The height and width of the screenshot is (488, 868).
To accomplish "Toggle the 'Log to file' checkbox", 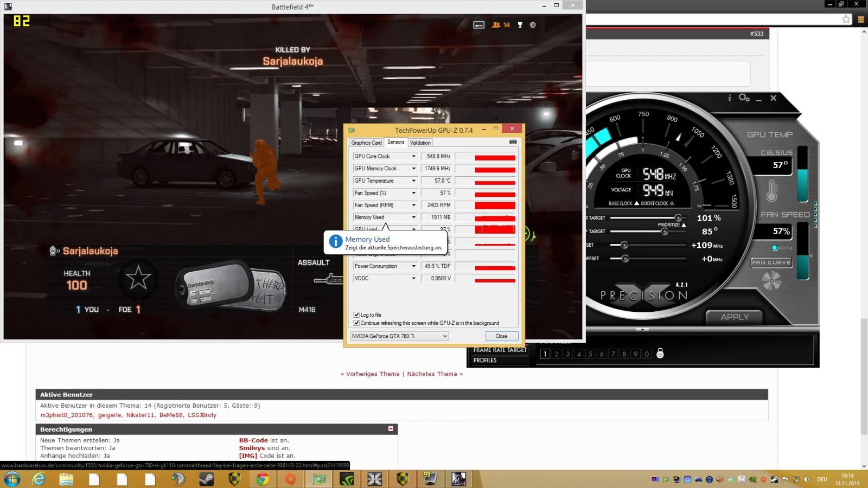I will tap(356, 314).
